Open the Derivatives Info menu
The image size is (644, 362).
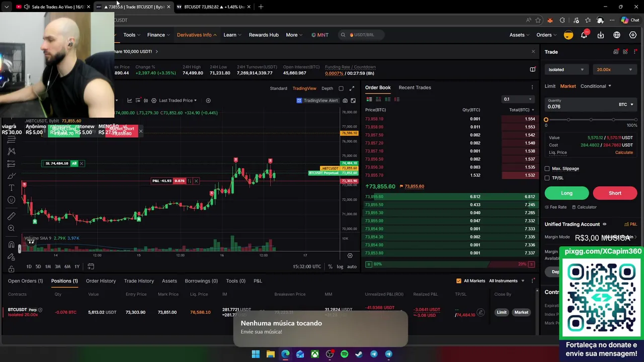click(197, 35)
